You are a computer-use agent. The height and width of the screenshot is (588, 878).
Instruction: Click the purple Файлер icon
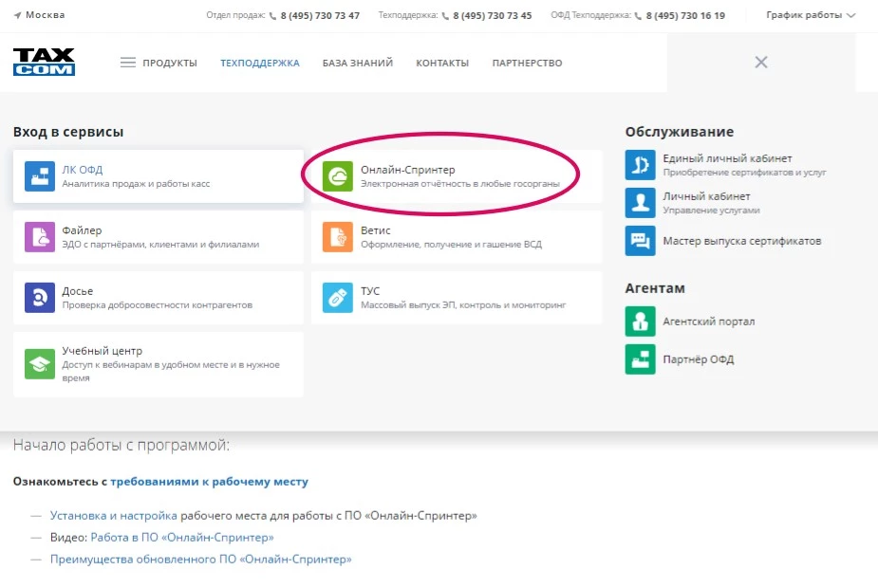pyautogui.click(x=40, y=237)
